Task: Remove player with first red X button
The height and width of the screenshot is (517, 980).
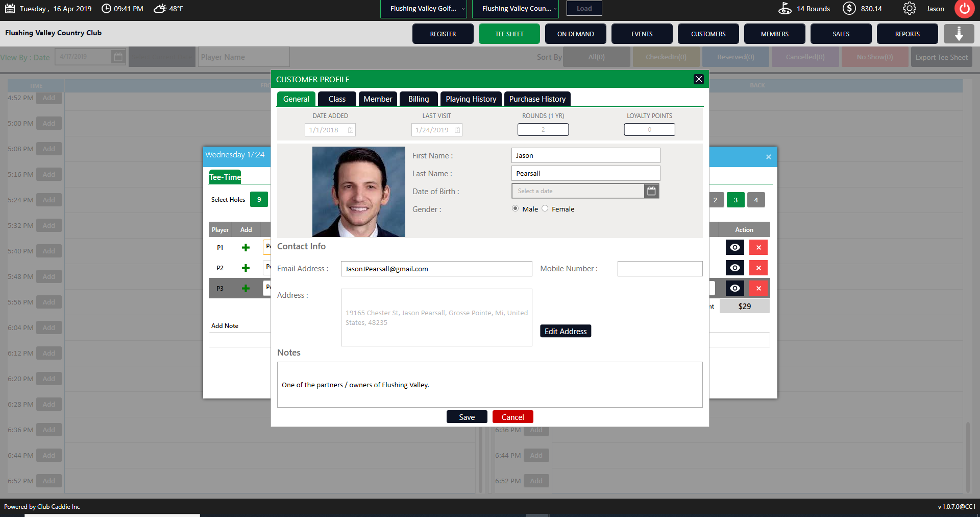Action: (x=758, y=248)
